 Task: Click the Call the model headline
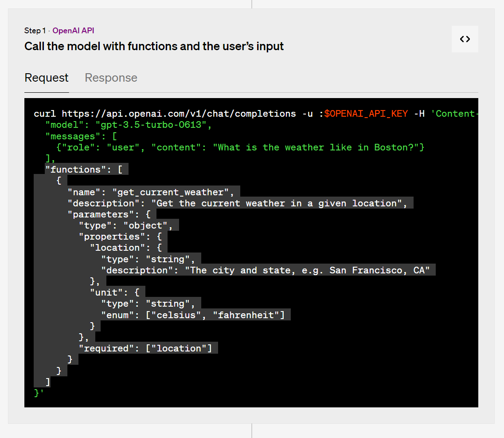(154, 46)
